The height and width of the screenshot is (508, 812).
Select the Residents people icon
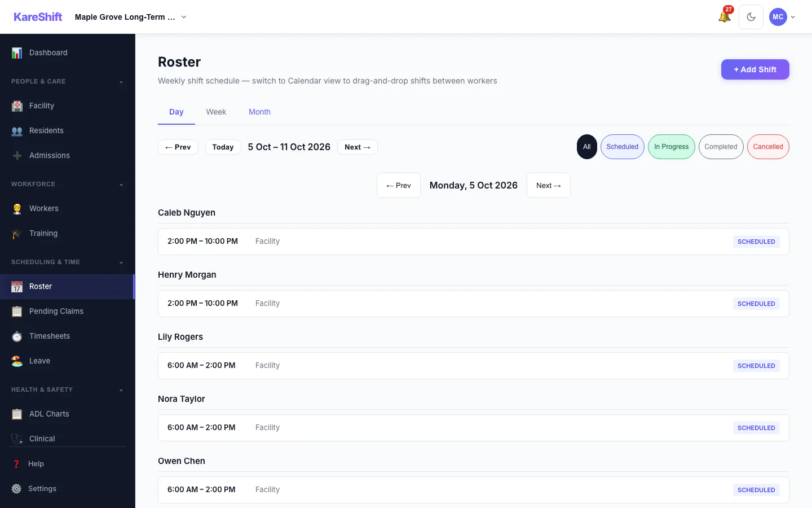pyautogui.click(x=17, y=130)
